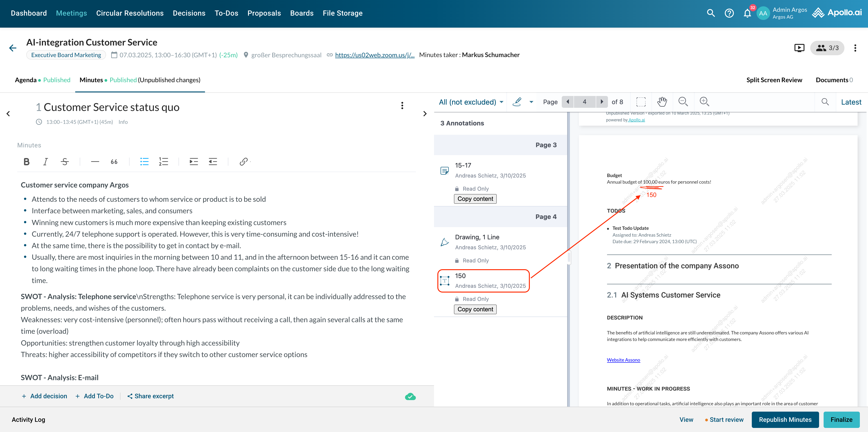Open the notifications bell
The height and width of the screenshot is (432, 868).
[x=747, y=13]
